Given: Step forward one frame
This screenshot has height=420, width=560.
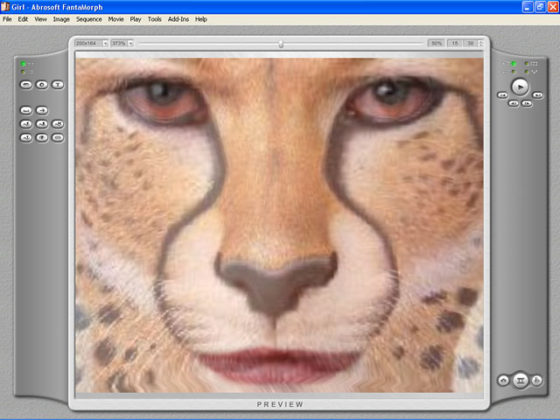Looking at the screenshot, I should 526,104.
